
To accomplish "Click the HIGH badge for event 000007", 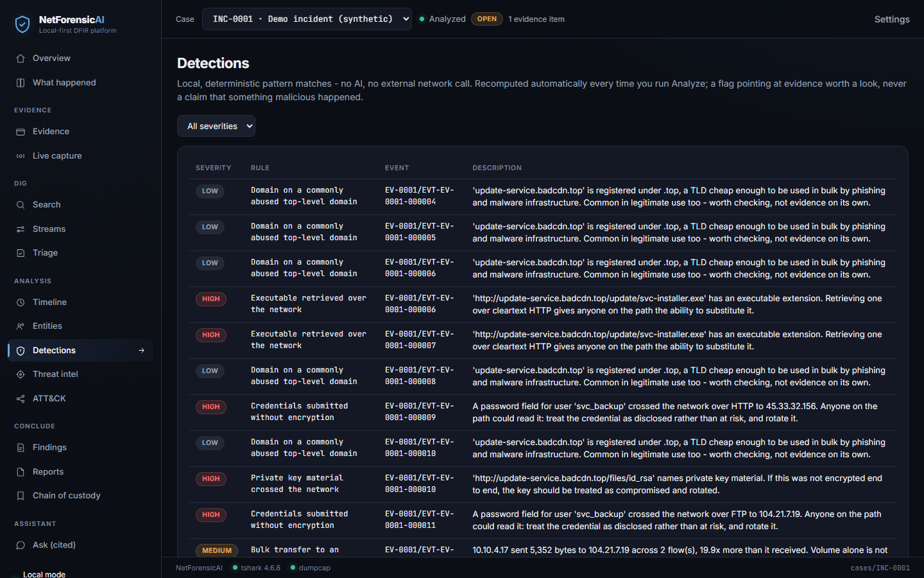I will 211,335.
